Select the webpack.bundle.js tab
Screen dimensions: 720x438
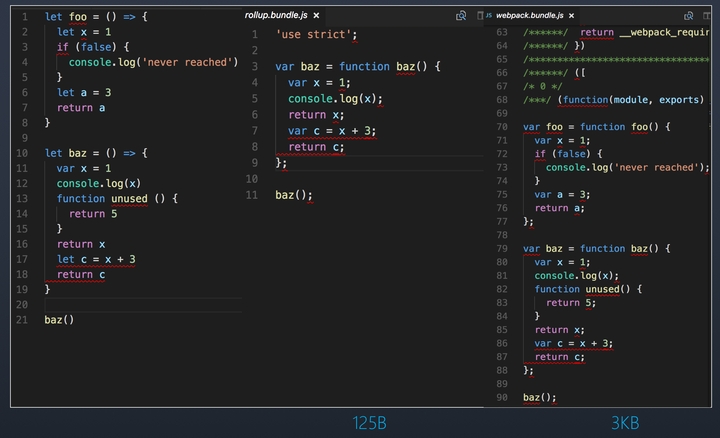(x=529, y=16)
